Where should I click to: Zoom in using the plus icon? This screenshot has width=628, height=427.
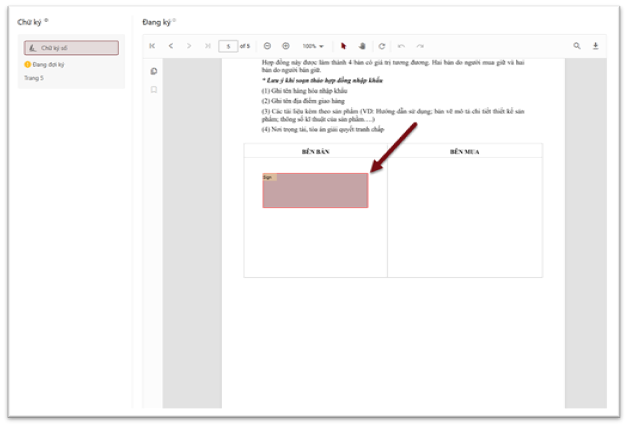(286, 46)
